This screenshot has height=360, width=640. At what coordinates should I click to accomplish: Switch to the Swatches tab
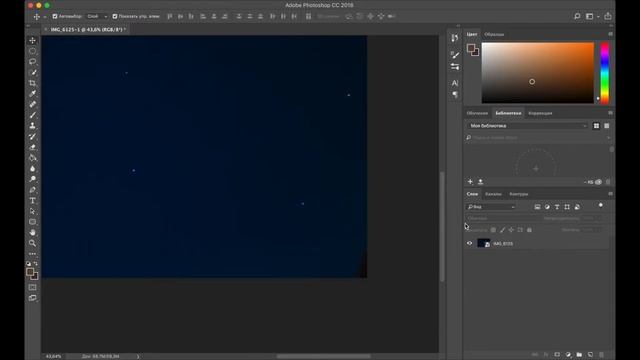tap(494, 34)
